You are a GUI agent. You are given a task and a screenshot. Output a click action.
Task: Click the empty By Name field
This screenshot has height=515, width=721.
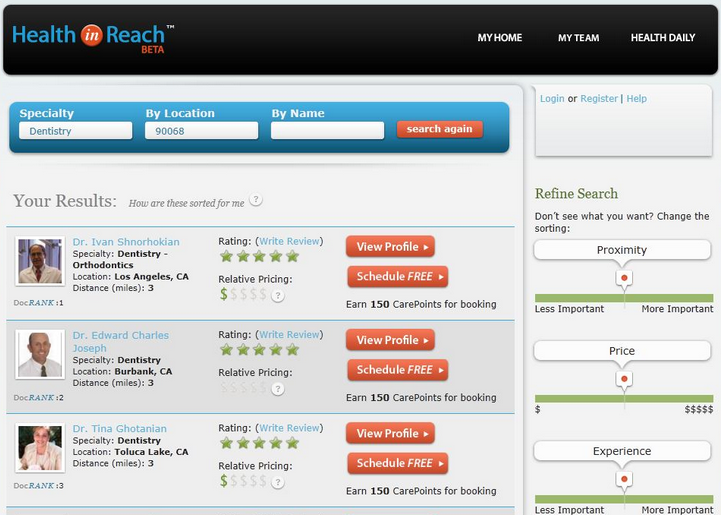pyautogui.click(x=327, y=131)
